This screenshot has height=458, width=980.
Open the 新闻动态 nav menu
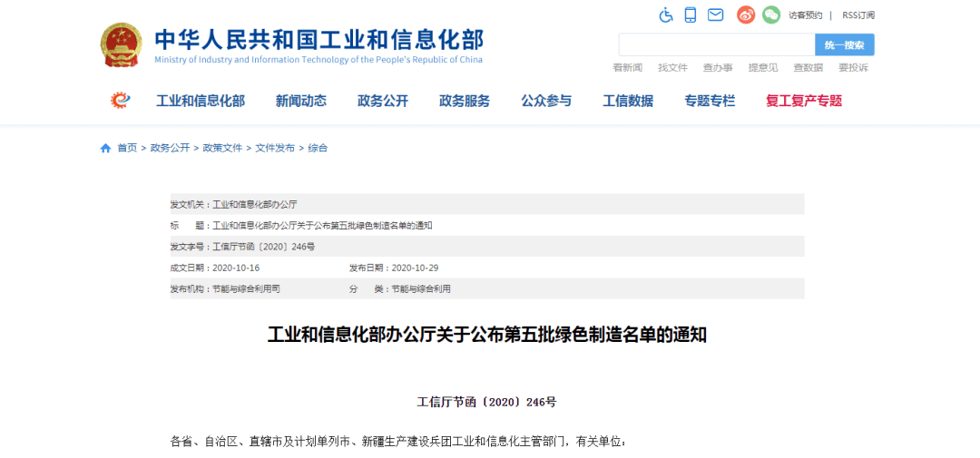tap(300, 101)
